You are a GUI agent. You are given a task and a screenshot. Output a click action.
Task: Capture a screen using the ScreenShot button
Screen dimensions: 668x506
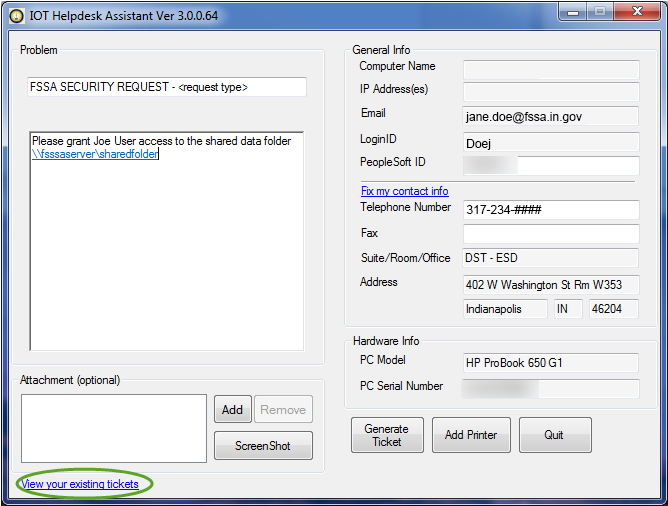pos(263,445)
